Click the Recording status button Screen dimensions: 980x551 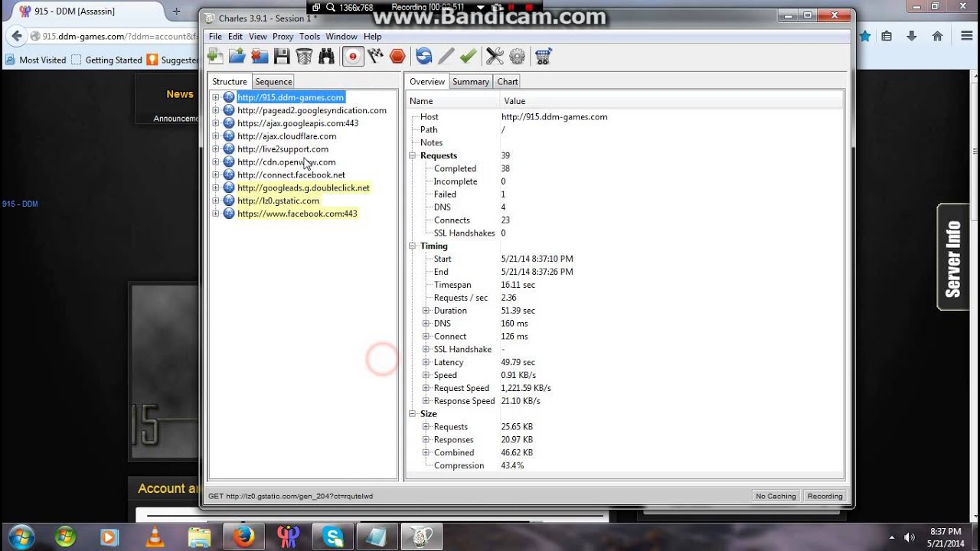tap(825, 496)
